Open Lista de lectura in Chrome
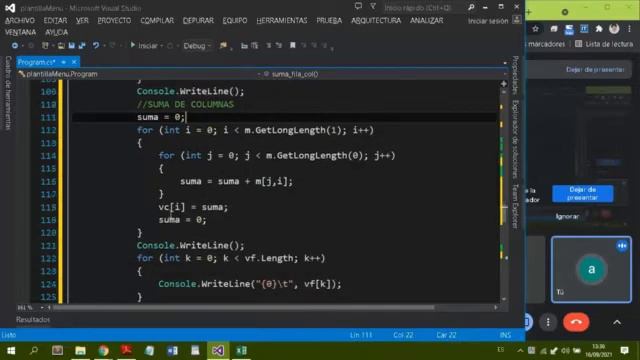Viewport: 640px width, 360px height. pos(604,44)
